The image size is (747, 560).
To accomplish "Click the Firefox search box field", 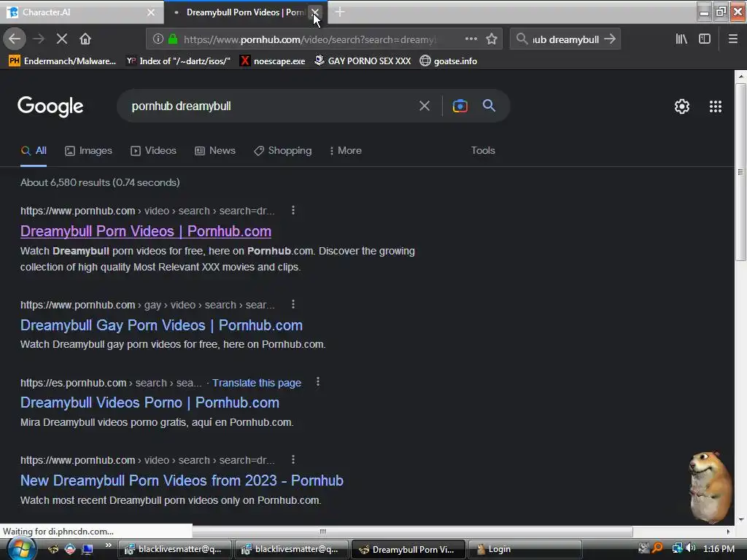I will (565, 39).
